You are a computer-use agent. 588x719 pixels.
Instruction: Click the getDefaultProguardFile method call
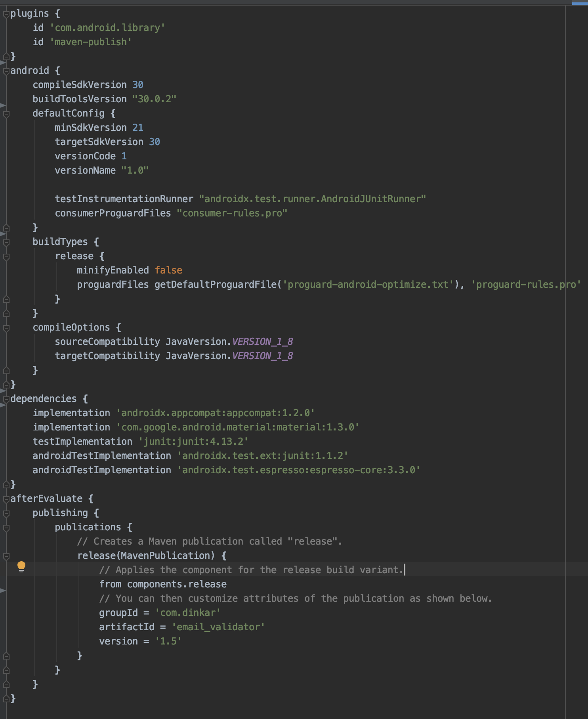[215, 285]
